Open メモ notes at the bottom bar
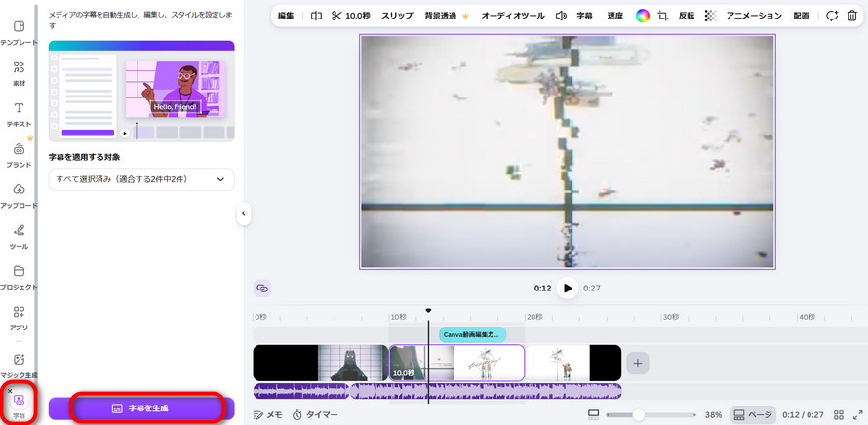Screen dimensions: 868x425 (x=267, y=414)
